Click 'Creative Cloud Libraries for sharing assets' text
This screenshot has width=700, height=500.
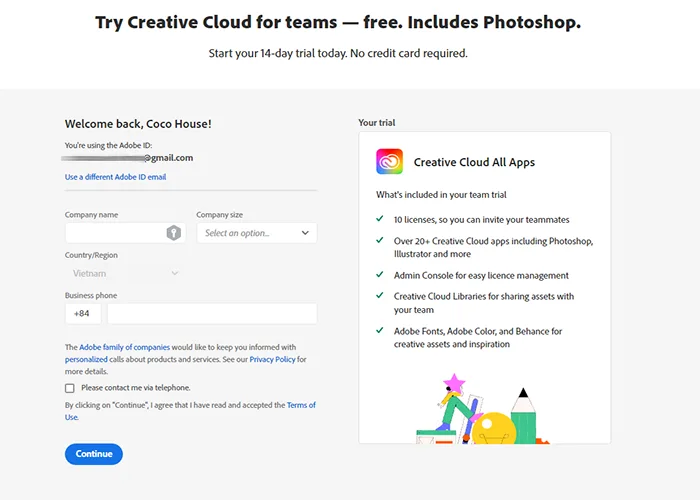click(484, 303)
